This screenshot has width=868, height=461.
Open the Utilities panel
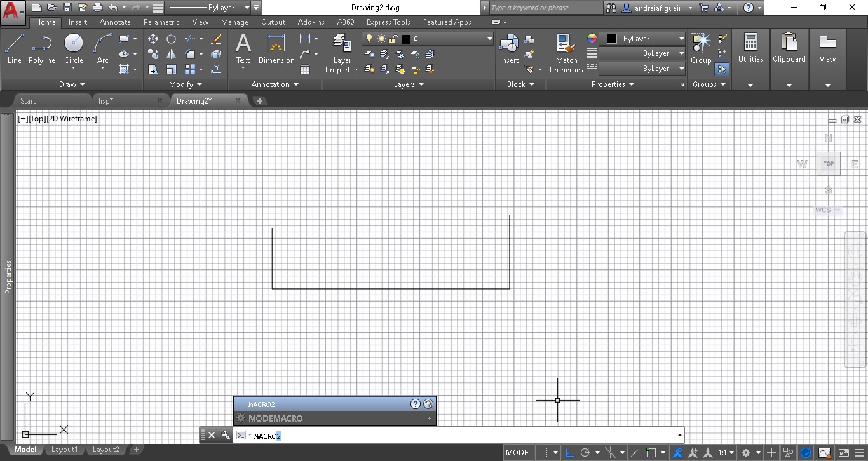tap(750, 60)
